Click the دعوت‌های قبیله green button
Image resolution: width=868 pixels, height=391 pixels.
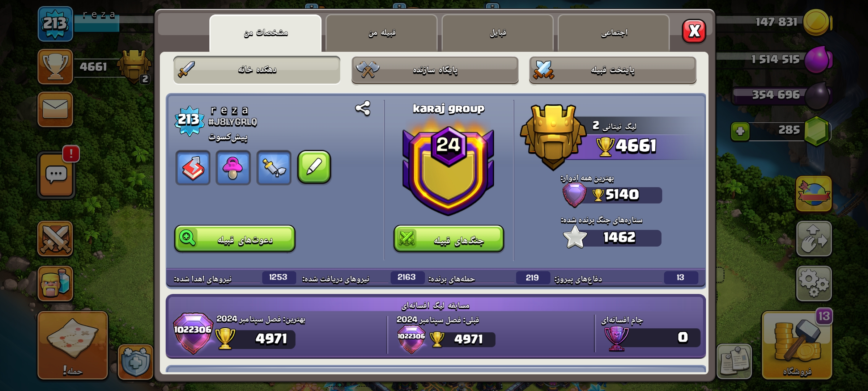pyautogui.click(x=235, y=239)
